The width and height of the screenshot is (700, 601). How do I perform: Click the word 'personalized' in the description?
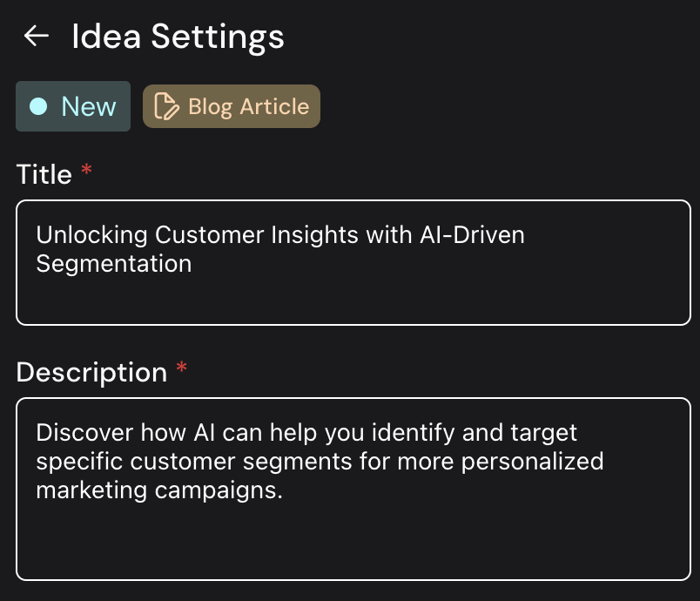[x=532, y=461]
